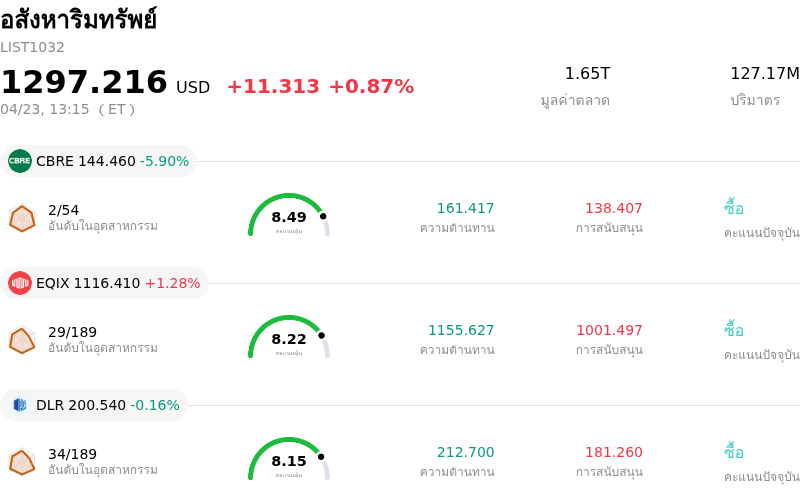Click the 8.22 score gauge for EQIX
Viewport: 800px width, 499px height.
289,338
